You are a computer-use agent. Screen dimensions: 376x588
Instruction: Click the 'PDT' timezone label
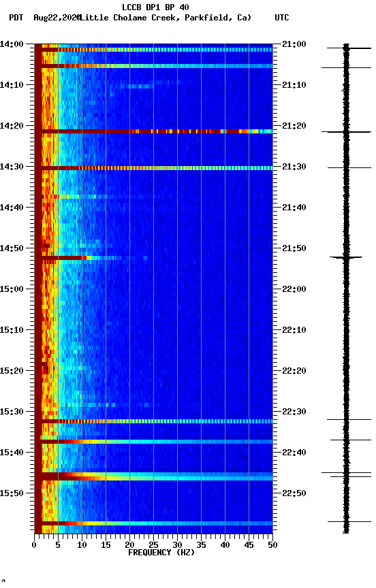point(16,18)
